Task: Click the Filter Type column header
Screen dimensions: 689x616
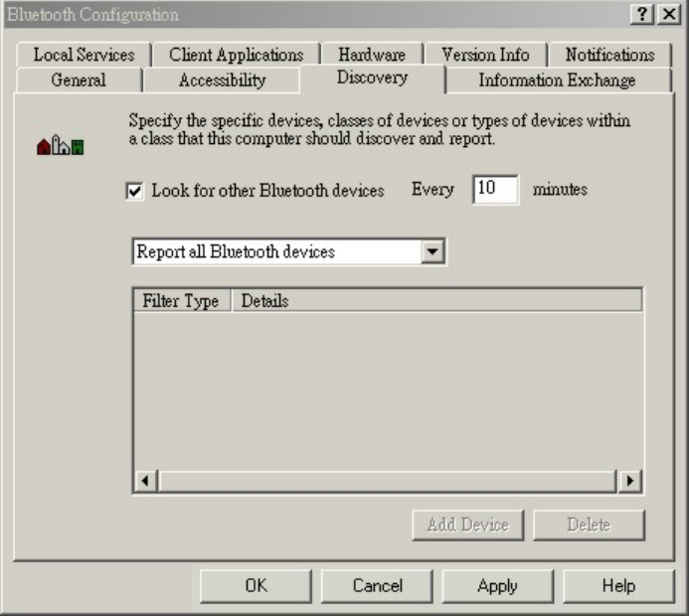Action: 181,301
